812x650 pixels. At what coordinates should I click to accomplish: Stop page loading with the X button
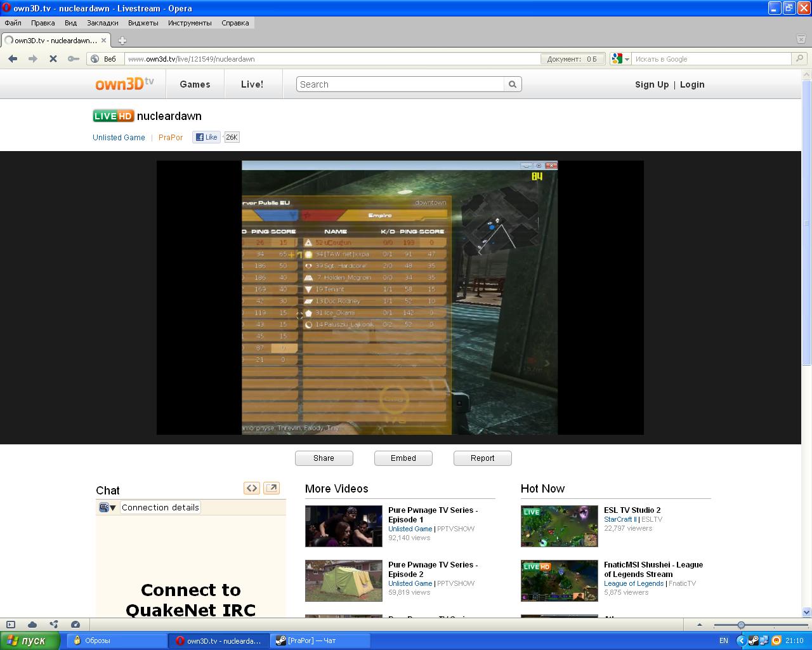53,59
